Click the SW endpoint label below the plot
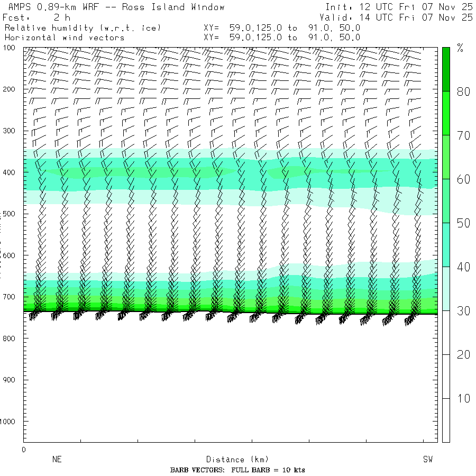 427,460
